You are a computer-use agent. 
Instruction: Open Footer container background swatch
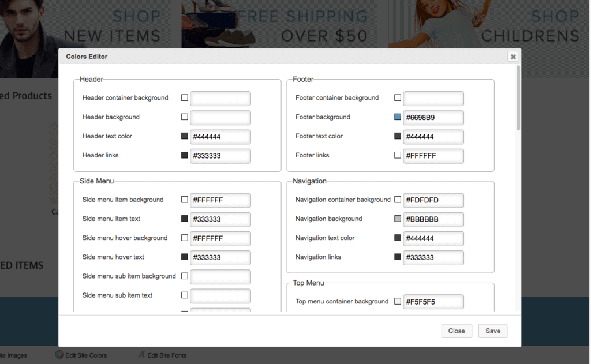tap(397, 97)
